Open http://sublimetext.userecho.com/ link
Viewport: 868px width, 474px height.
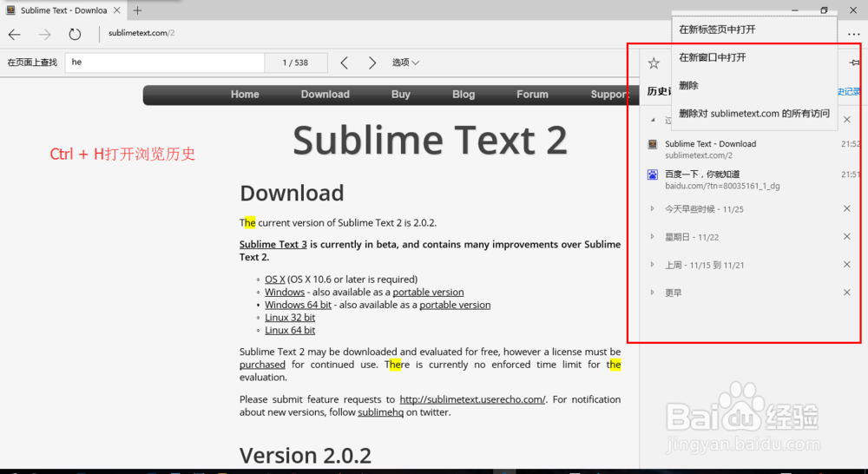(x=472, y=399)
